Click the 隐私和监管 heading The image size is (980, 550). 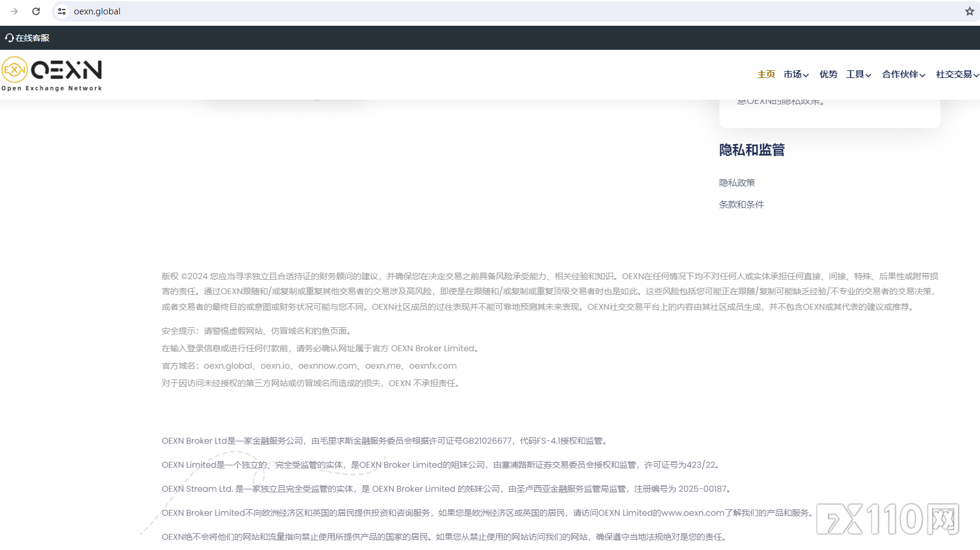click(x=752, y=150)
